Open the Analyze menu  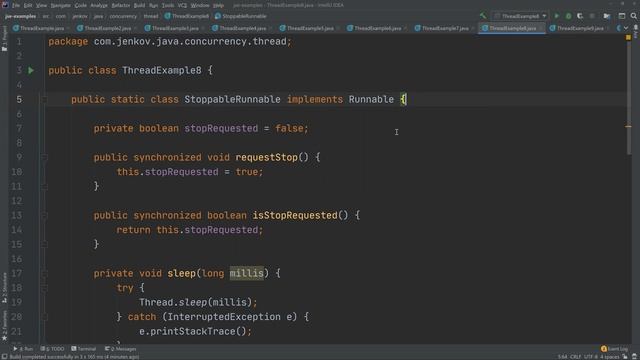coord(99,5)
